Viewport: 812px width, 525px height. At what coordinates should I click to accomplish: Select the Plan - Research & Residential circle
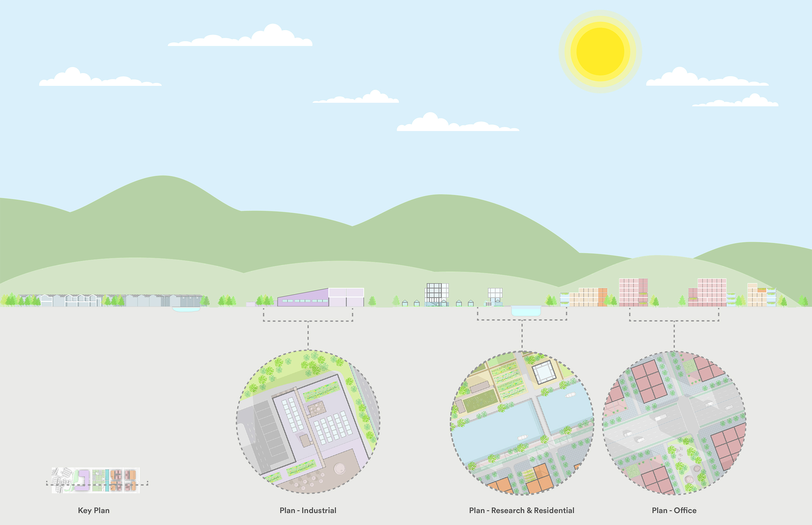[x=522, y=423]
